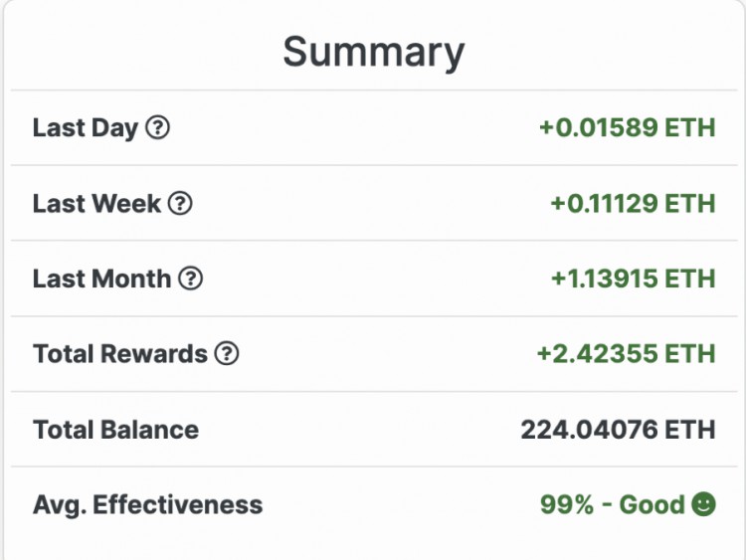Select the Total Balance label
Viewport: 746px width, 560px height.
[116, 430]
